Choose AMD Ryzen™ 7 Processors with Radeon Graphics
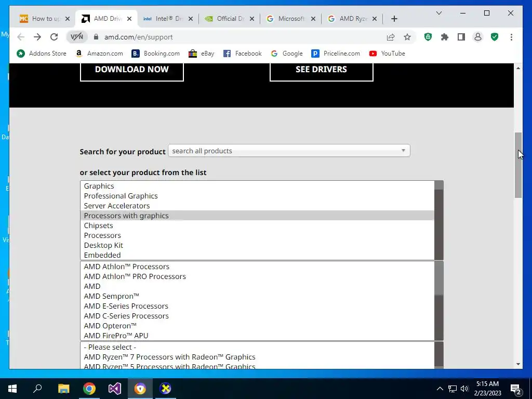 [x=257, y=357]
